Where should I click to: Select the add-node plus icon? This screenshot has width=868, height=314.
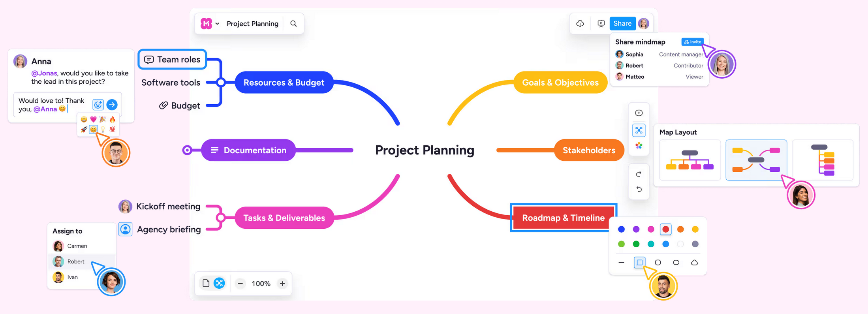tap(639, 113)
